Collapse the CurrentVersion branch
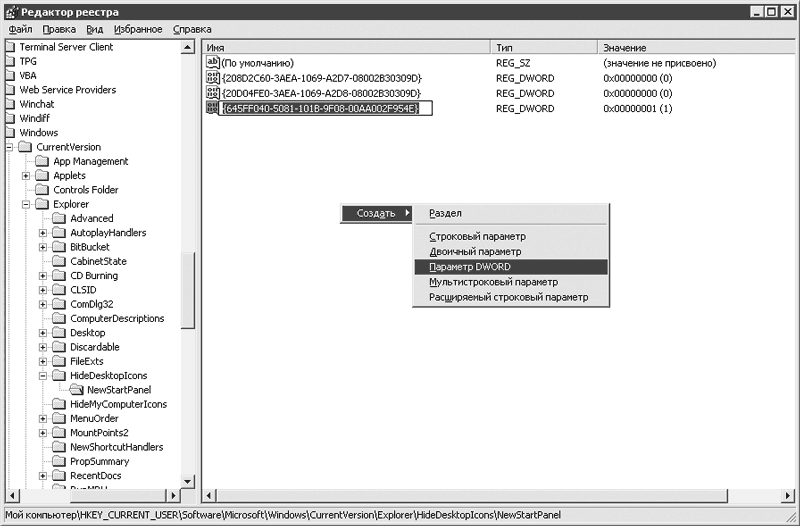The image size is (800, 526). [9, 147]
